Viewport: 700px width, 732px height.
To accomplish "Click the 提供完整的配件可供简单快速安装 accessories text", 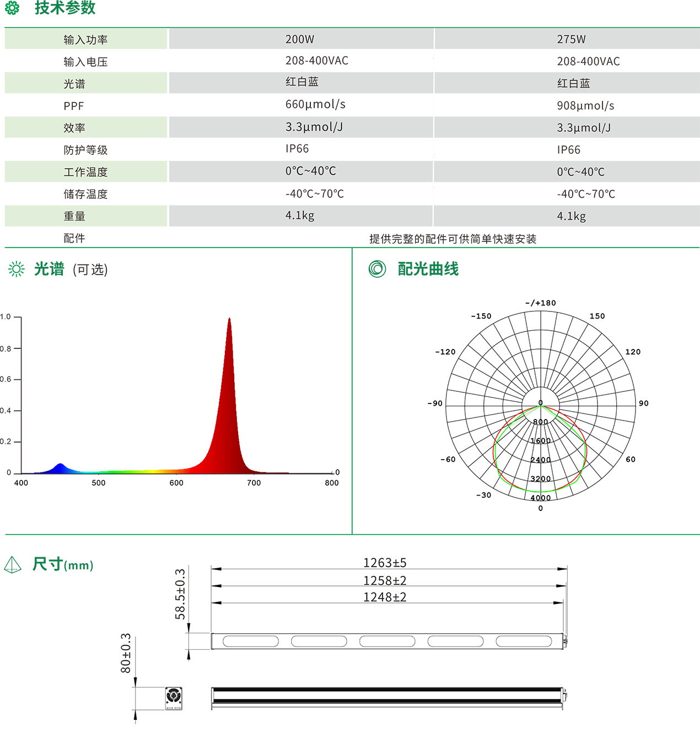I will 453,239.
